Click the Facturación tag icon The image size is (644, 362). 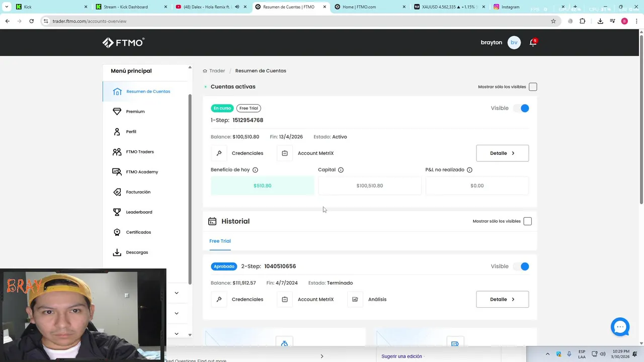tap(117, 192)
